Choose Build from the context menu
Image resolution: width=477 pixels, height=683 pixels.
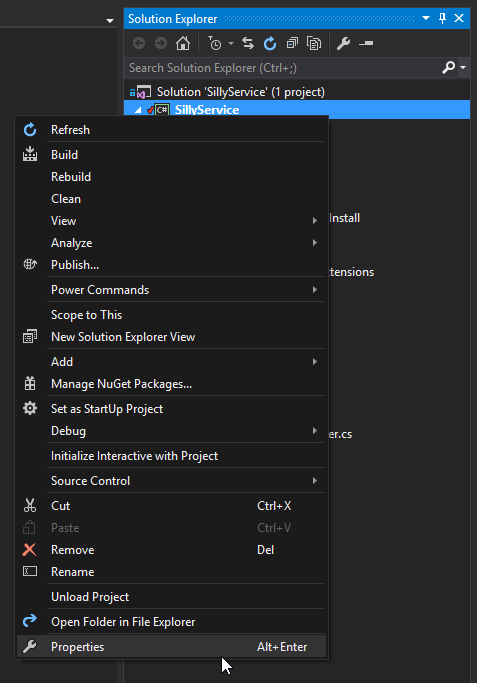coord(171,155)
